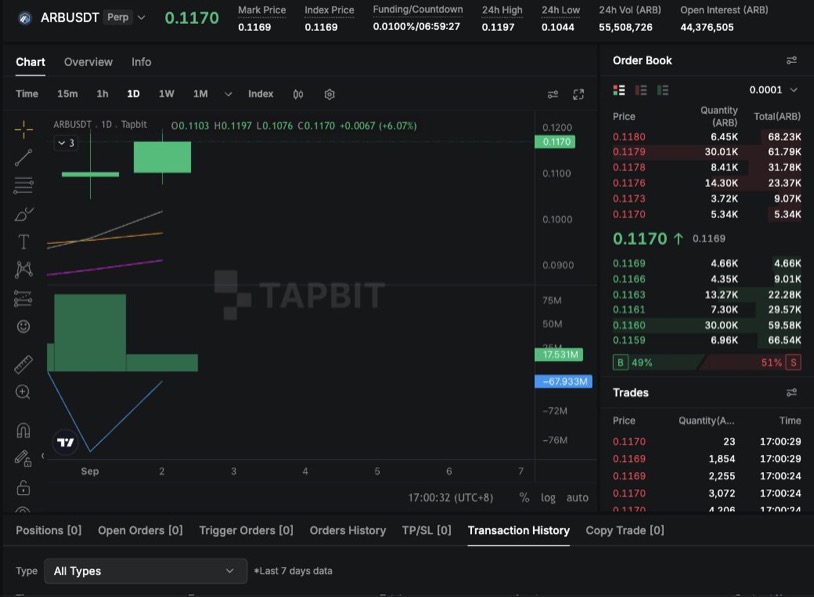The image size is (814, 597).
Task: Select the 15m interval
Action: 67,94
